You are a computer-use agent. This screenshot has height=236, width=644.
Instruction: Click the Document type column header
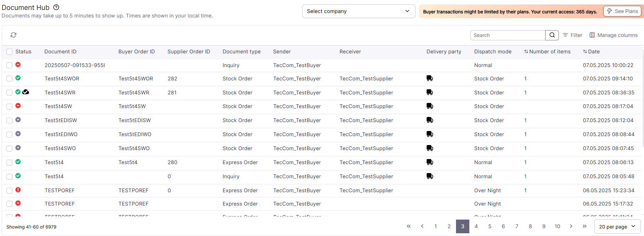pyautogui.click(x=242, y=52)
